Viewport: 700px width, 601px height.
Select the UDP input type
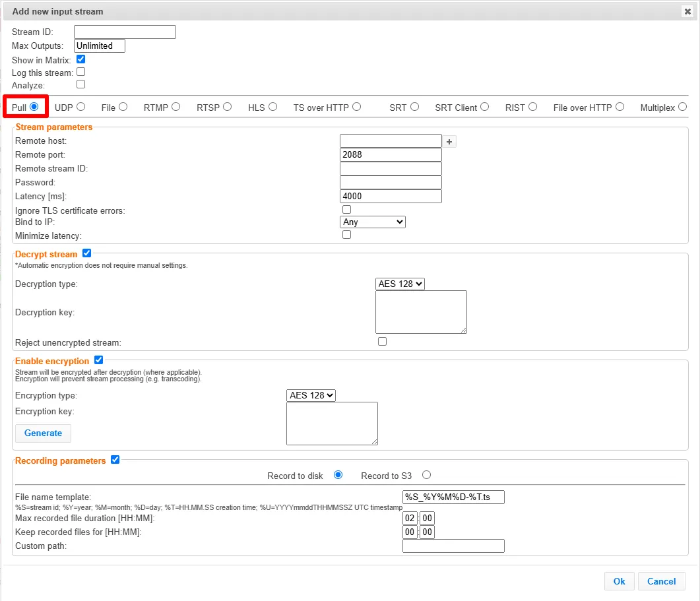pos(80,107)
